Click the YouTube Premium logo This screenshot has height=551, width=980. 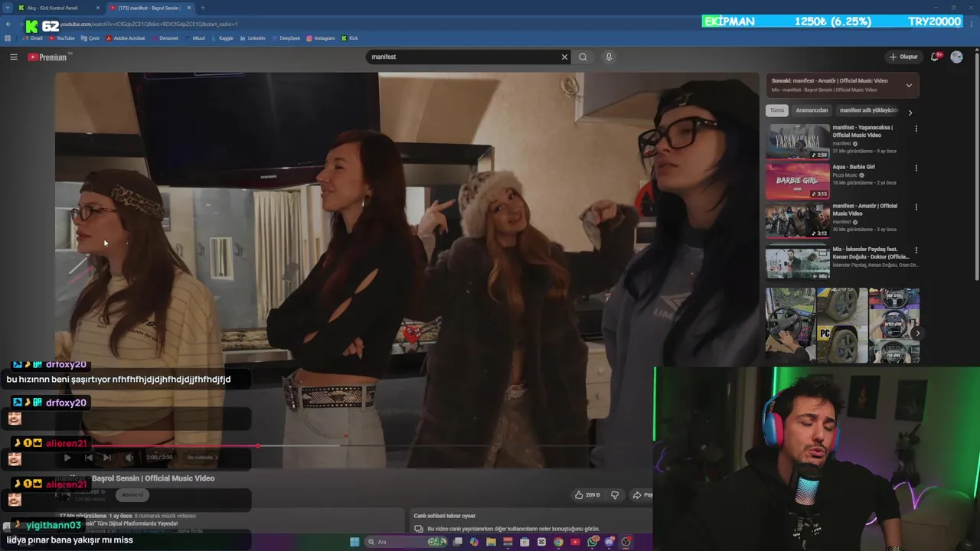pos(47,57)
